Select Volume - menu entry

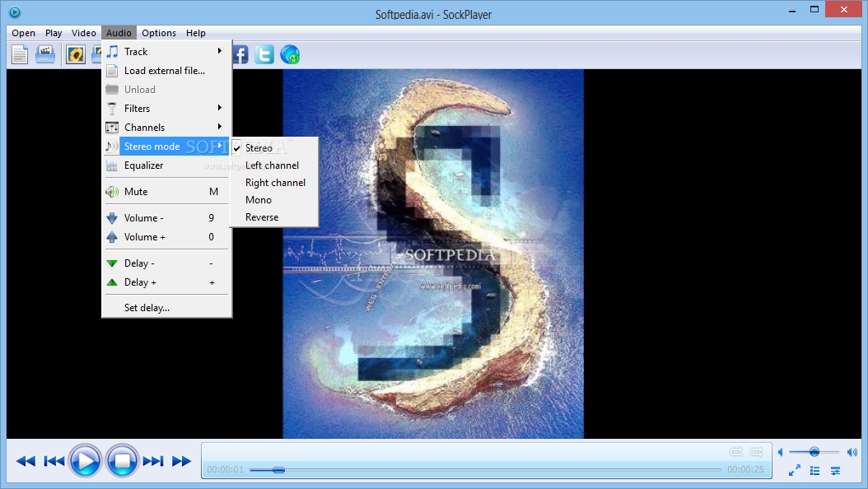166,218
